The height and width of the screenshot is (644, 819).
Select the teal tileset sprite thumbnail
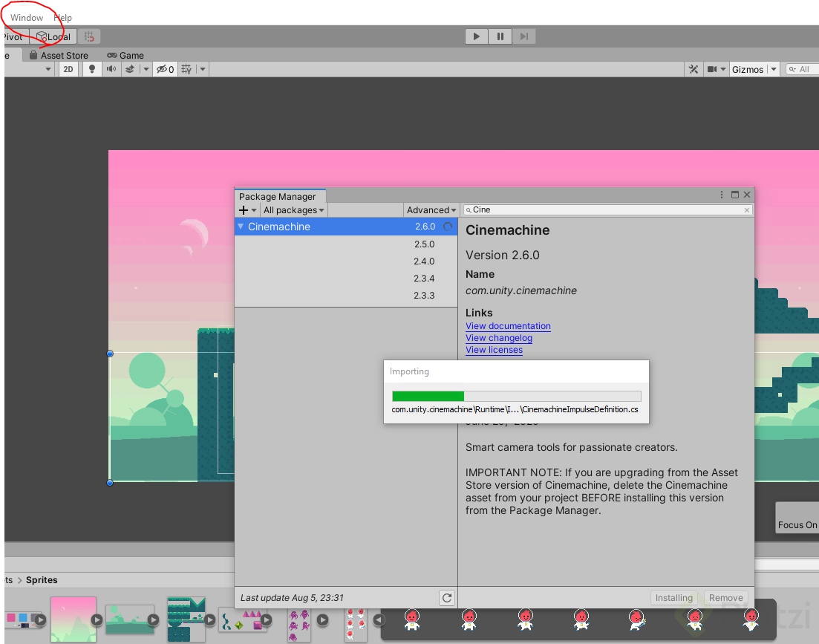pos(186,619)
